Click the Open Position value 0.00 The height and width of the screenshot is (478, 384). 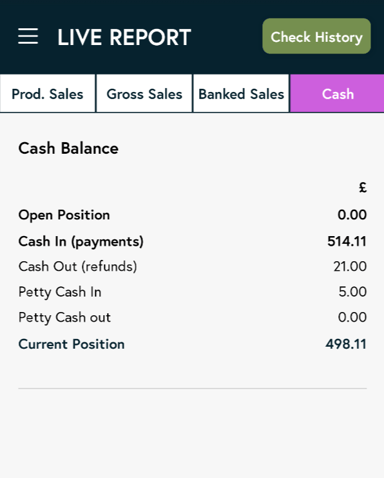[352, 215]
